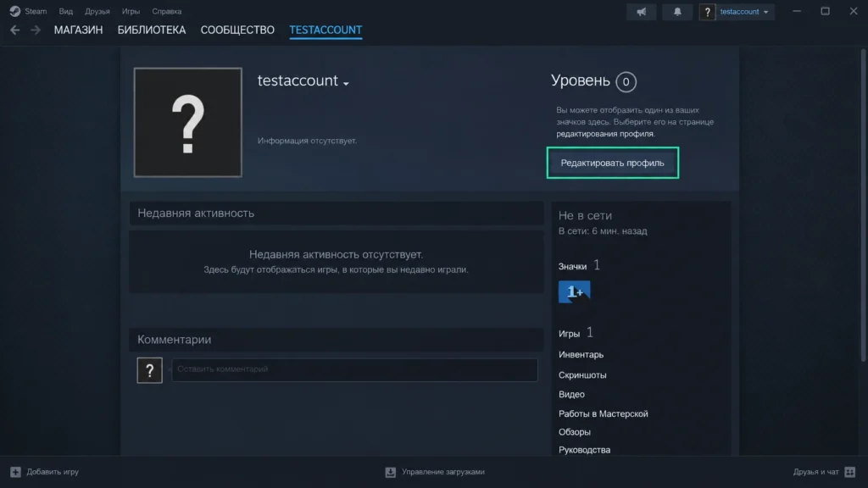Click the Уровень heading text
The width and height of the screenshot is (868, 488).
[580, 80]
